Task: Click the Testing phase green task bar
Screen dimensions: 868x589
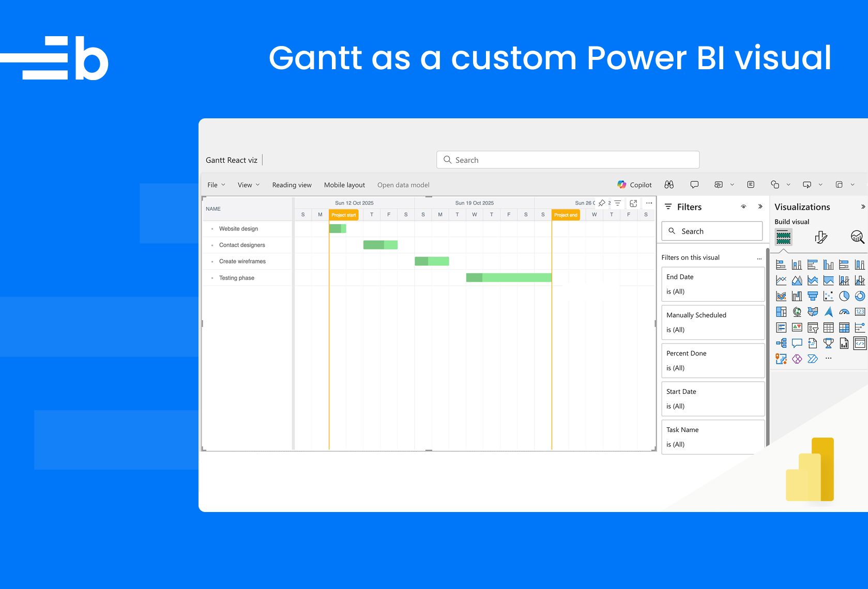Action: (509, 278)
